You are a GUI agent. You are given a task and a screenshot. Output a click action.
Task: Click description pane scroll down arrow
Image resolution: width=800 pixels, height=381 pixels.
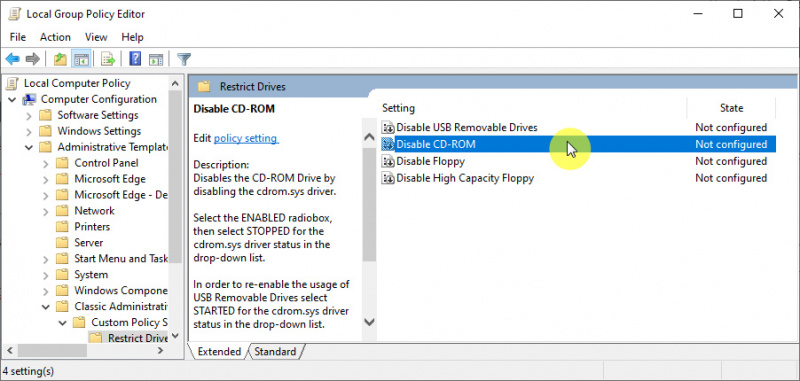[x=369, y=322]
